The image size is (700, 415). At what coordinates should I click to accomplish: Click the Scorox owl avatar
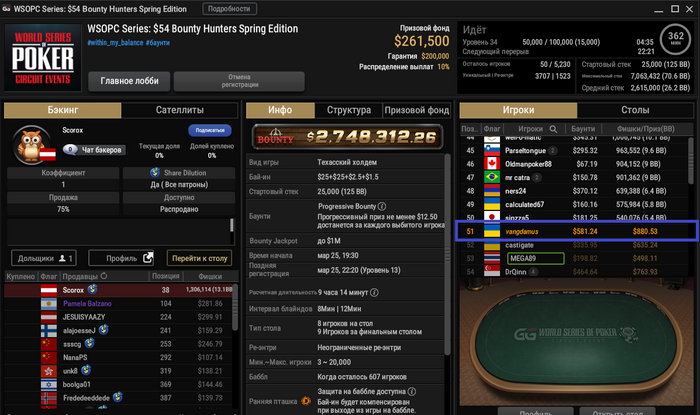pyautogui.click(x=31, y=145)
